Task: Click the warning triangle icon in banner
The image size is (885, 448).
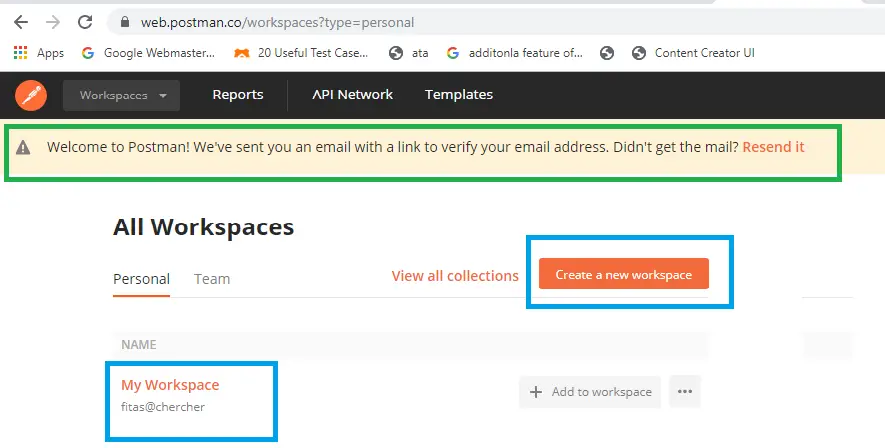Action: tap(23, 147)
